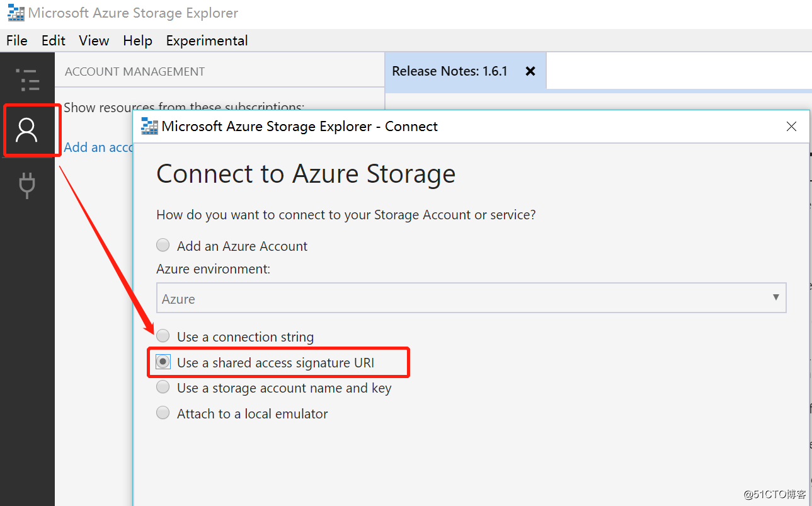Click the Connect plug icon in sidebar
The image size is (812, 506).
pos(27,186)
